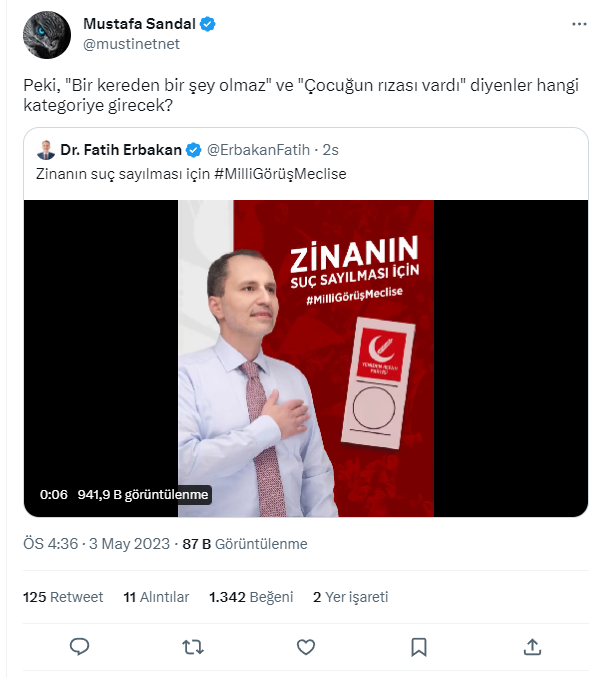The width and height of the screenshot is (601, 678).
Task: Click Mustafa Sandal's profile avatar
Action: point(47,35)
